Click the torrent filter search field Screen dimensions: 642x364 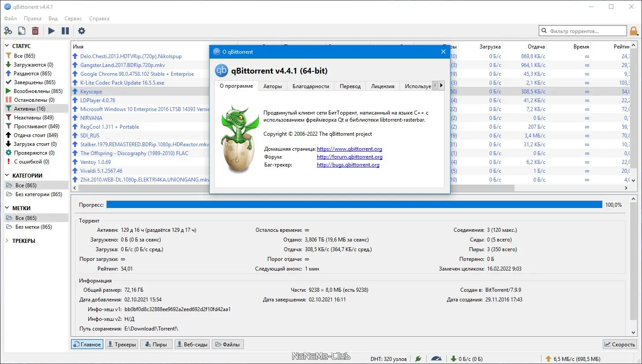(582, 31)
